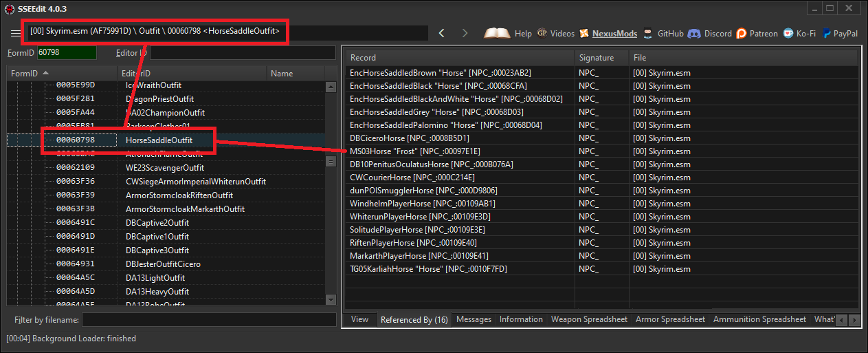Image resolution: width=868 pixels, height=353 pixels.
Task: Select the ArmorStormcloakMarkarthOutfit record
Action: pos(166,208)
